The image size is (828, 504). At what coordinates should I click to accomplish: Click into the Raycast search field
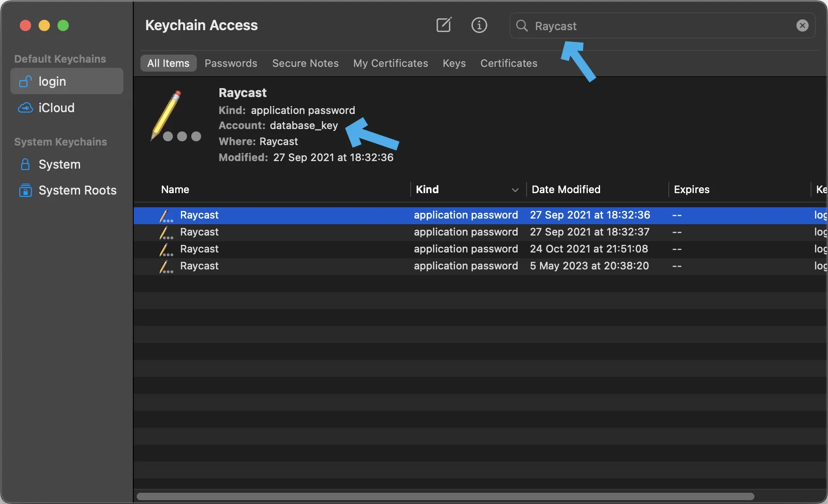coord(662,25)
